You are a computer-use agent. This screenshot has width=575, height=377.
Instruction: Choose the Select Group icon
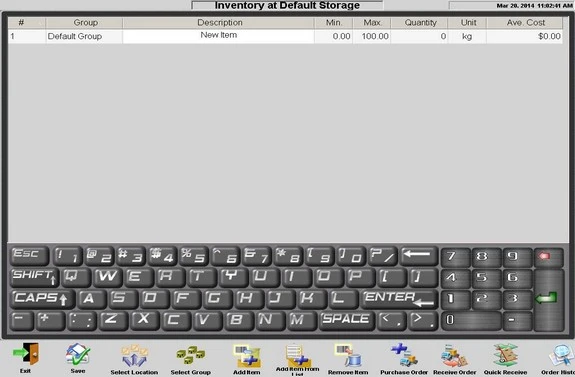191,356
